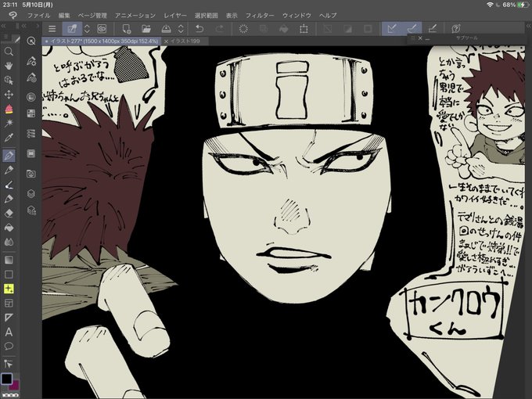Open the フィルター menu
532x399 pixels.
[260, 16]
